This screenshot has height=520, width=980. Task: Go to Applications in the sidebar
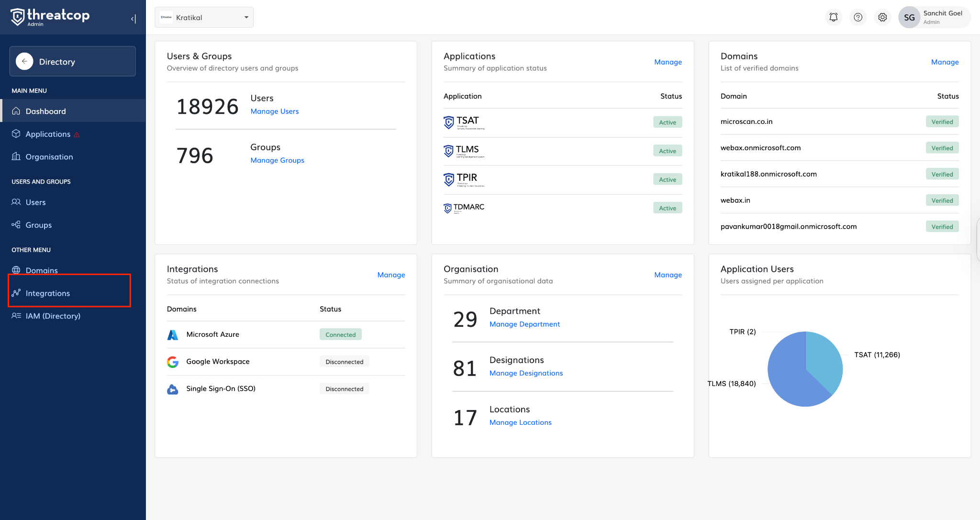pyautogui.click(x=48, y=134)
